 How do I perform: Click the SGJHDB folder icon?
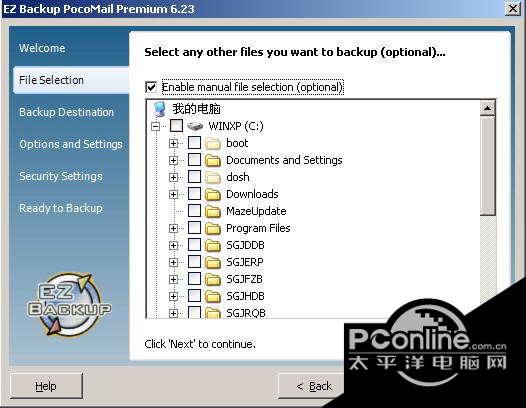pyautogui.click(x=213, y=296)
